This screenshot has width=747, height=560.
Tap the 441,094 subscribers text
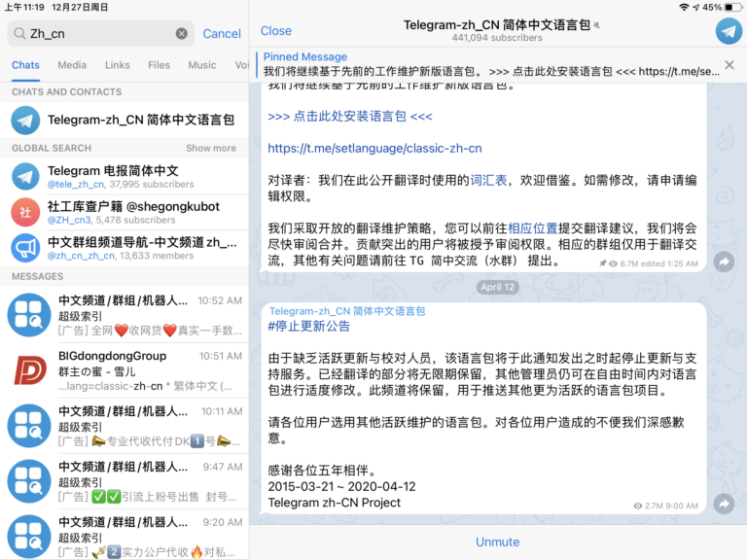[x=497, y=38]
